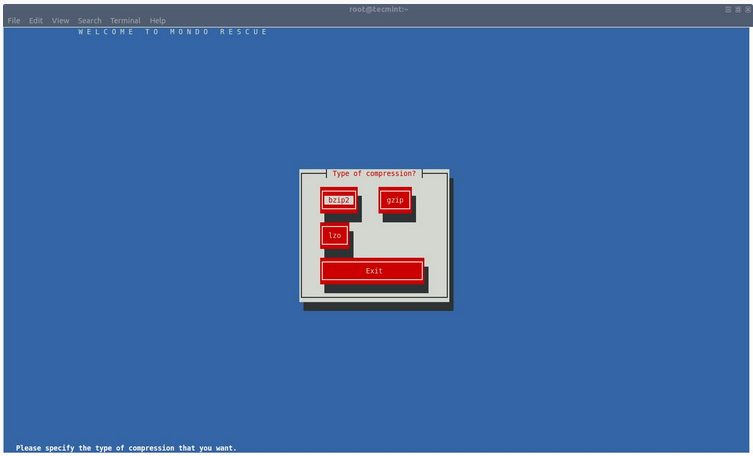Close the terminal window
Screen dimensions: 753x456
(x=746, y=9)
